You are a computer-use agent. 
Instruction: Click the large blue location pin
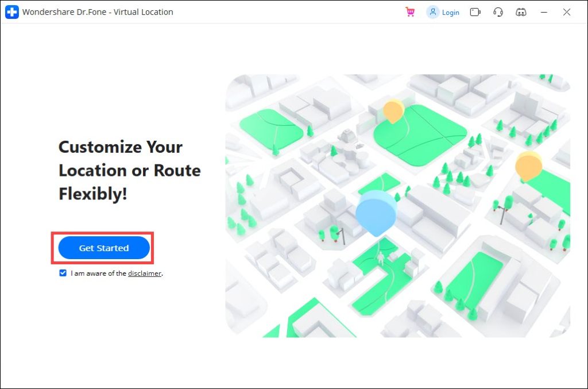click(376, 210)
